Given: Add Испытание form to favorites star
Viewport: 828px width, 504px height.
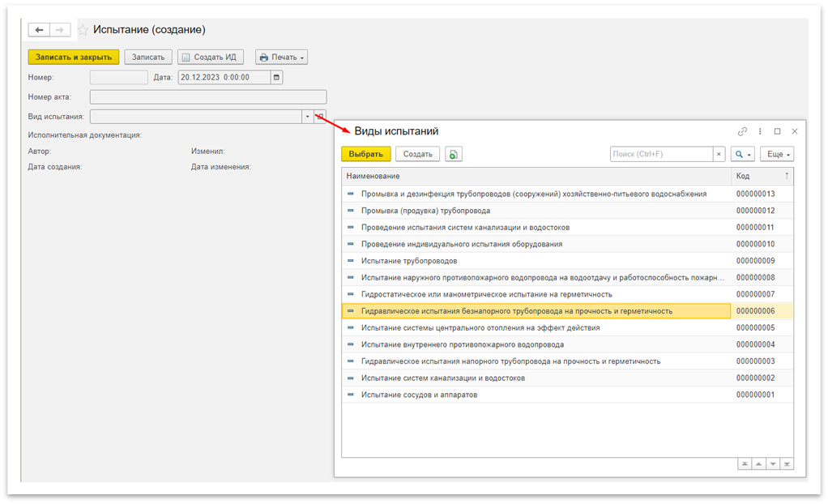Looking at the screenshot, I should (x=83, y=30).
